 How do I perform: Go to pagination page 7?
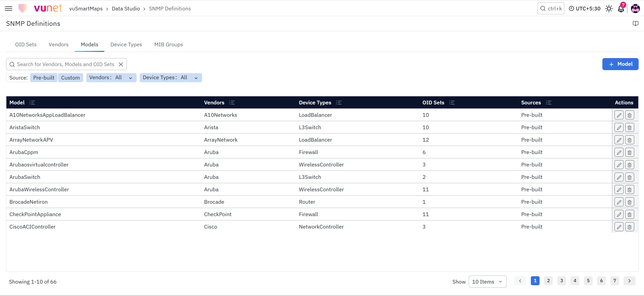click(615, 281)
